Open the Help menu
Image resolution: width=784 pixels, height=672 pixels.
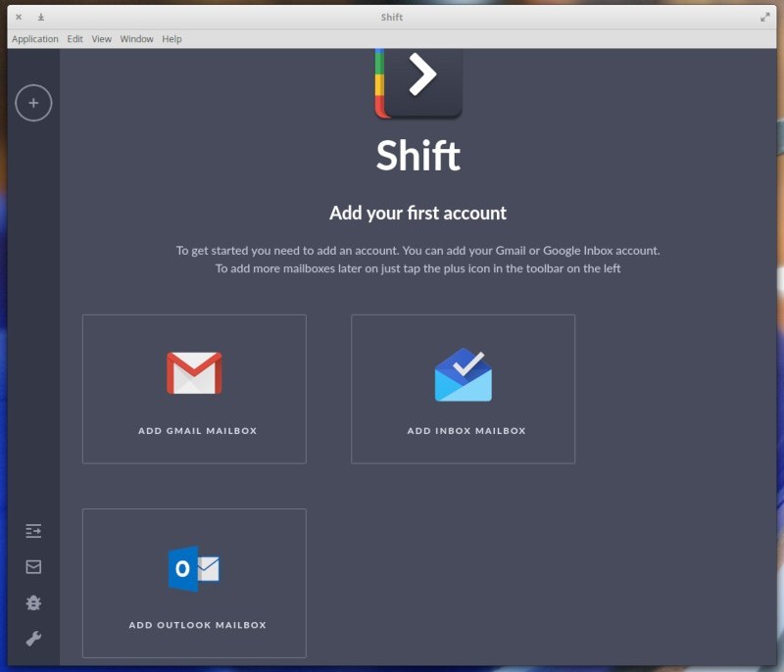[x=171, y=39]
